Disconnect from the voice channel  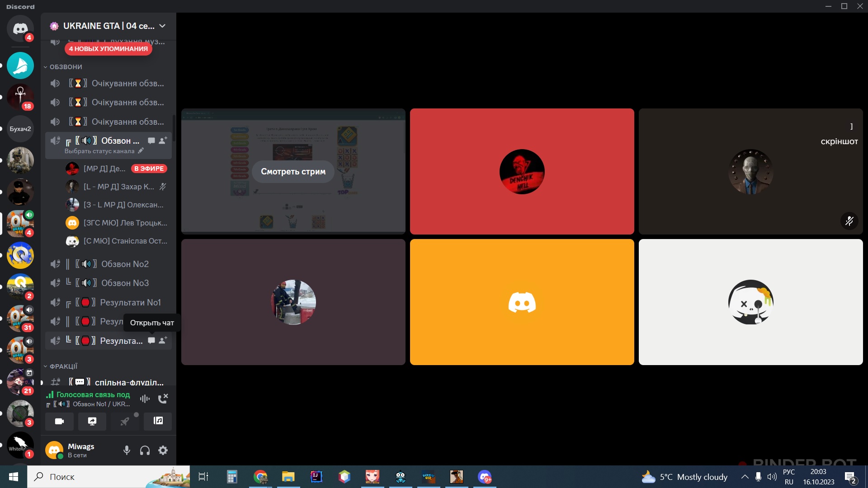[x=163, y=399]
